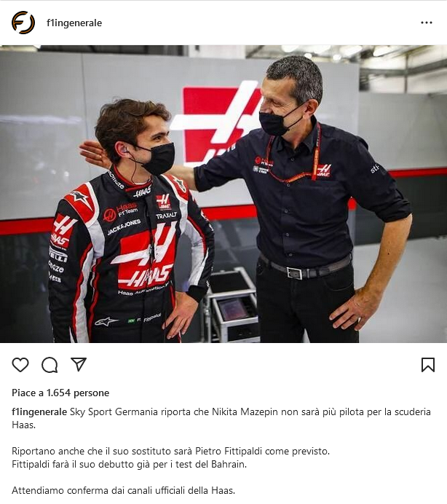447x504 pixels.
Task: Click caption line mentioning Pietro Fittipaldi sostituto
Action: tap(170, 451)
